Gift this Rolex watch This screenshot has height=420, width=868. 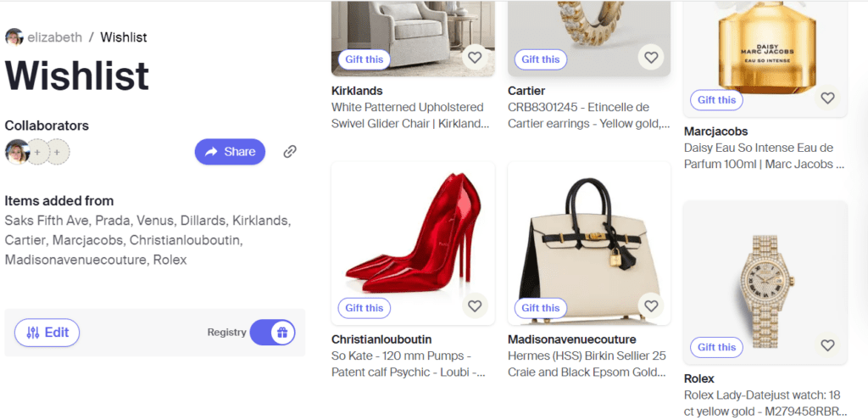[x=717, y=347]
